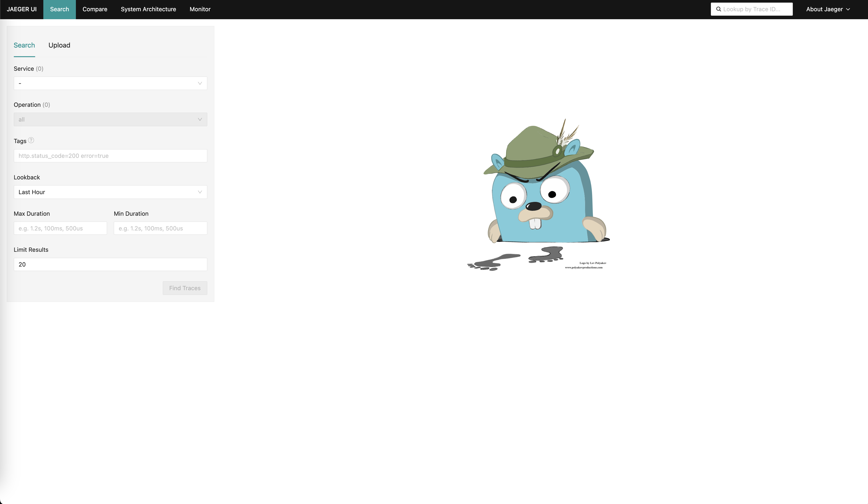Image resolution: width=868 pixels, height=504 pixels.
Task: Click the Min Duration input
Action: coord(160,228)
